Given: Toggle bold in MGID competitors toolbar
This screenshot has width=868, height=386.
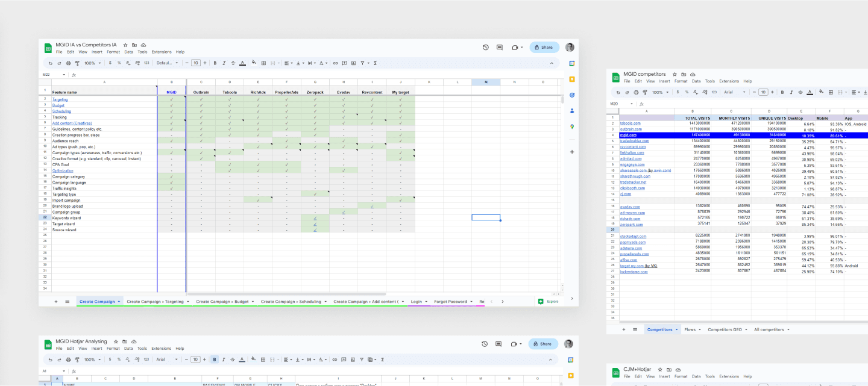Looking at the screenshot, I should (x=782, y=92).
